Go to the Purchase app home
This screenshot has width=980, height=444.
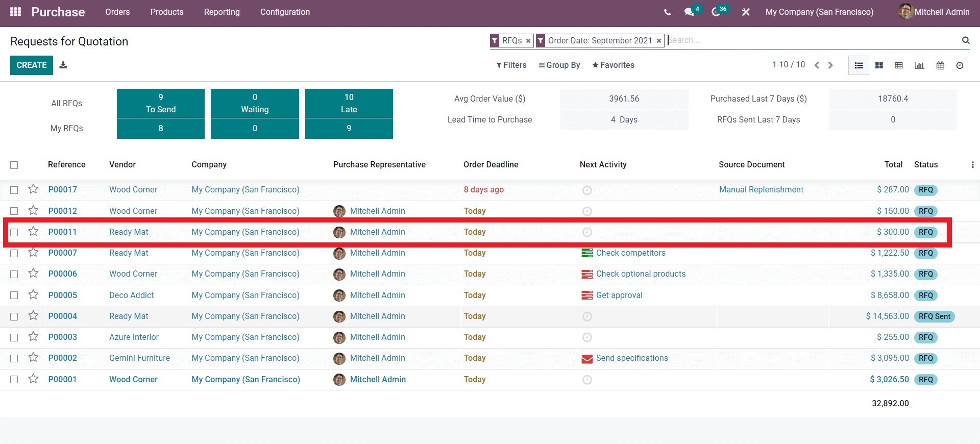click(x=58, y=12)
